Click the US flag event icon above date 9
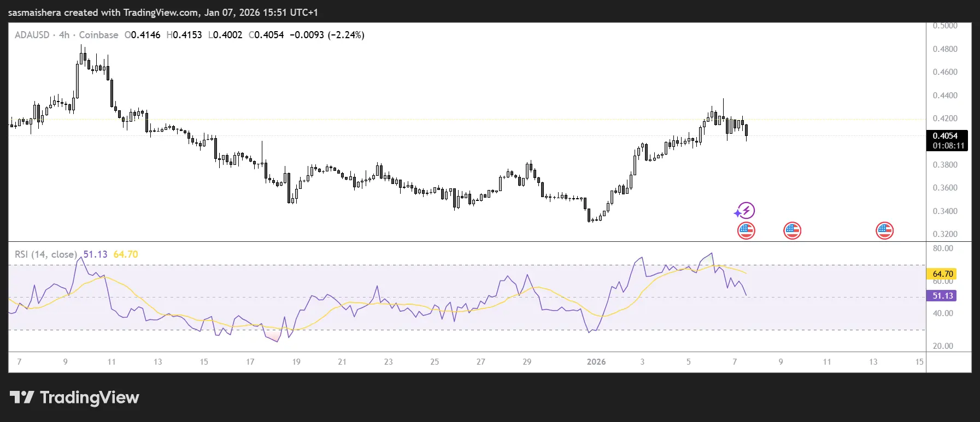980x422 pixels. [792, 231]
